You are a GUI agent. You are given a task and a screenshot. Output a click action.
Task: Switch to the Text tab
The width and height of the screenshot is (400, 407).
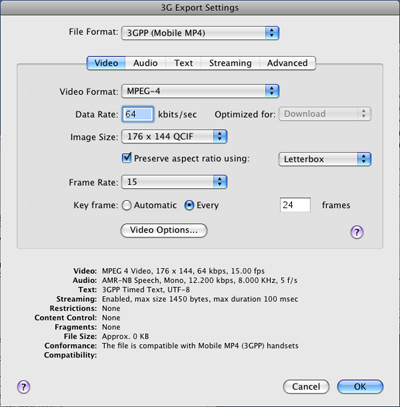click(x=183, y=63)
